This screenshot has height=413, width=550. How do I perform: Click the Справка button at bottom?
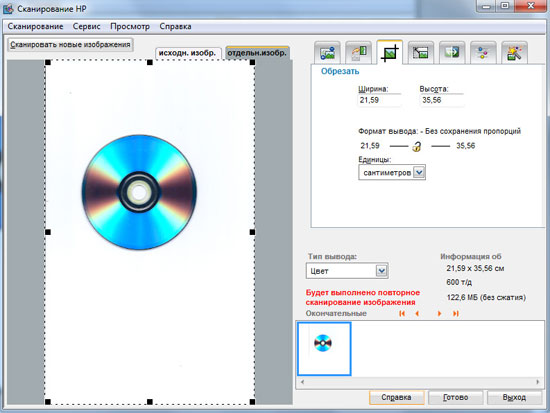(396, 397)
